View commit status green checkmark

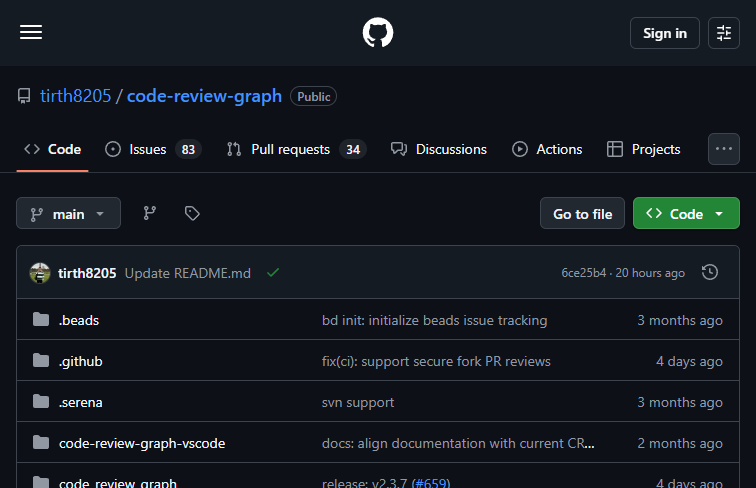click(x=273, y=273)
